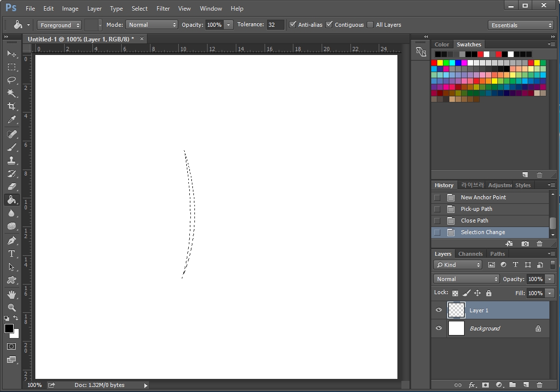This screenshot has width=560, height=392.
Task: Click the foreground color swatch
Action: [x=9, y=328]
